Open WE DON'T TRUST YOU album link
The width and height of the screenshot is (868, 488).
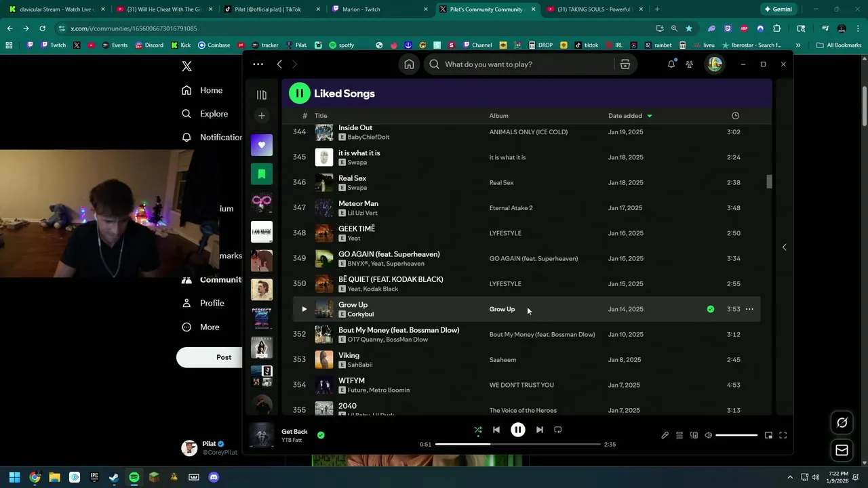click(521, 385)
